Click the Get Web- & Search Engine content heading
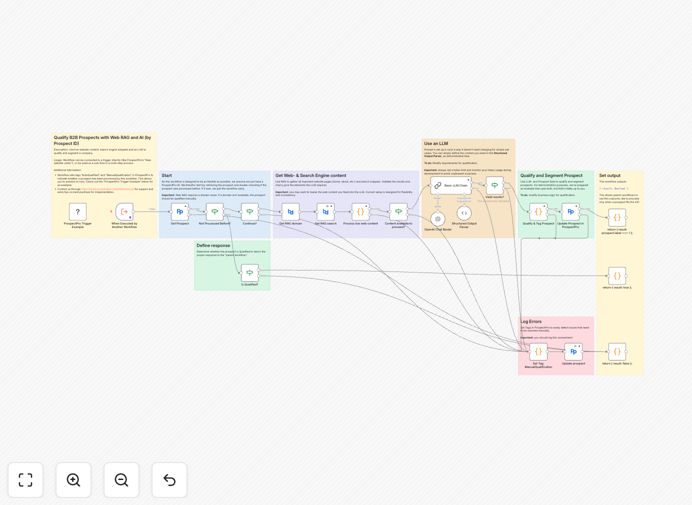 coord(311,175)
